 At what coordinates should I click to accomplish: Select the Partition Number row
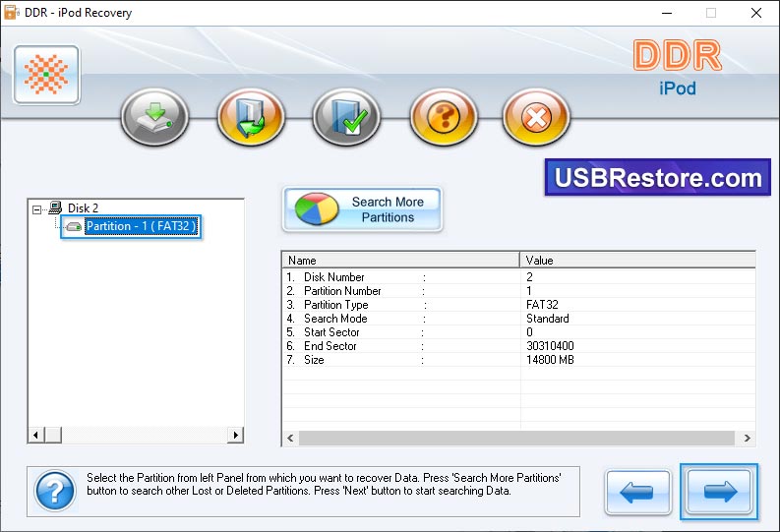(x=518, y=291)
